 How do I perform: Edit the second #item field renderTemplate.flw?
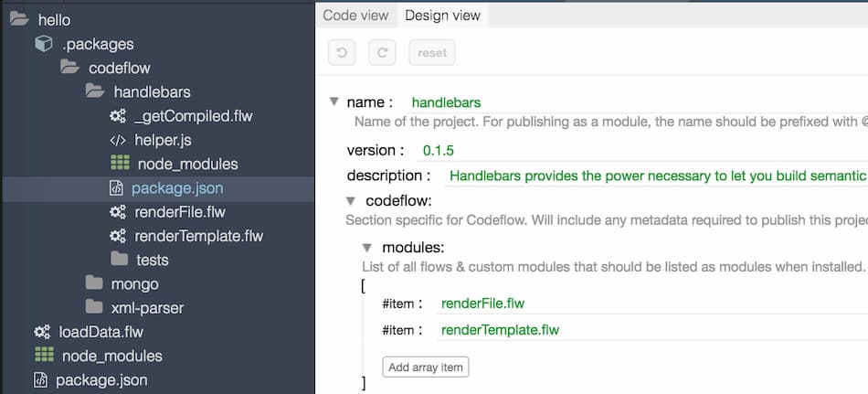(652, 330)
